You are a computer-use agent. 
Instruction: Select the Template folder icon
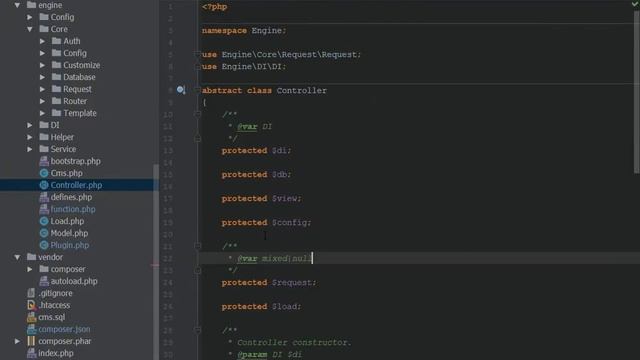(57, 113)
